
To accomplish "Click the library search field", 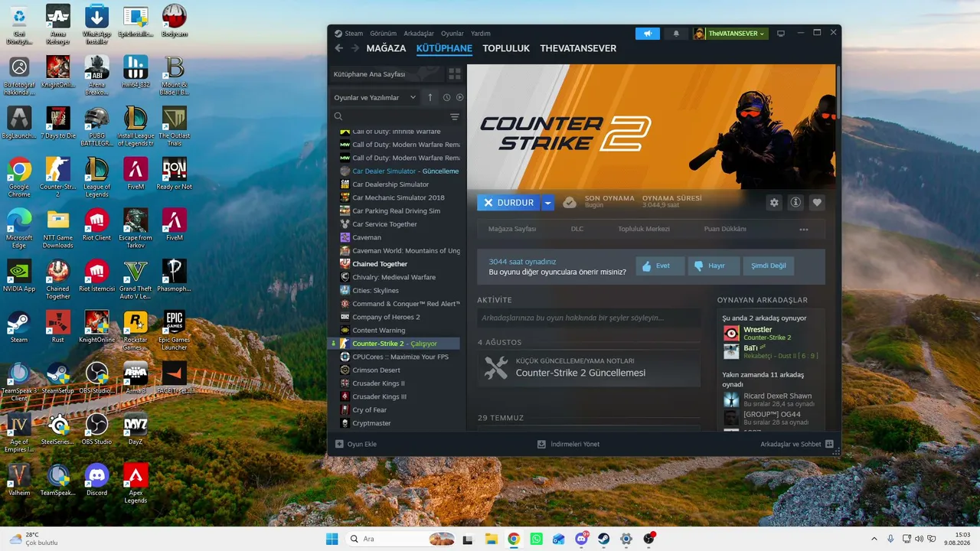I will point(390,116).
